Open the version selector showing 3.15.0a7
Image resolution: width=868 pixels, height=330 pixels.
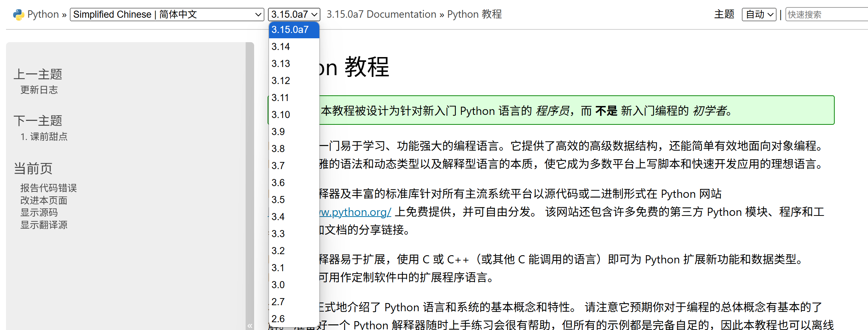pyautogui.click(x=294, y=15)
